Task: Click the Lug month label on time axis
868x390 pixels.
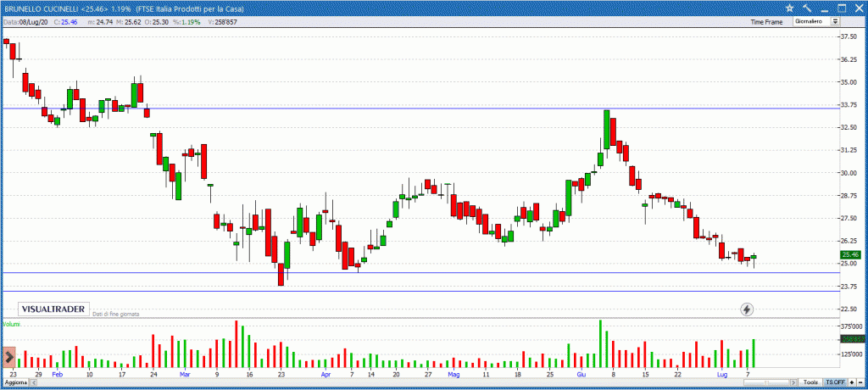Action: point(722,374)
